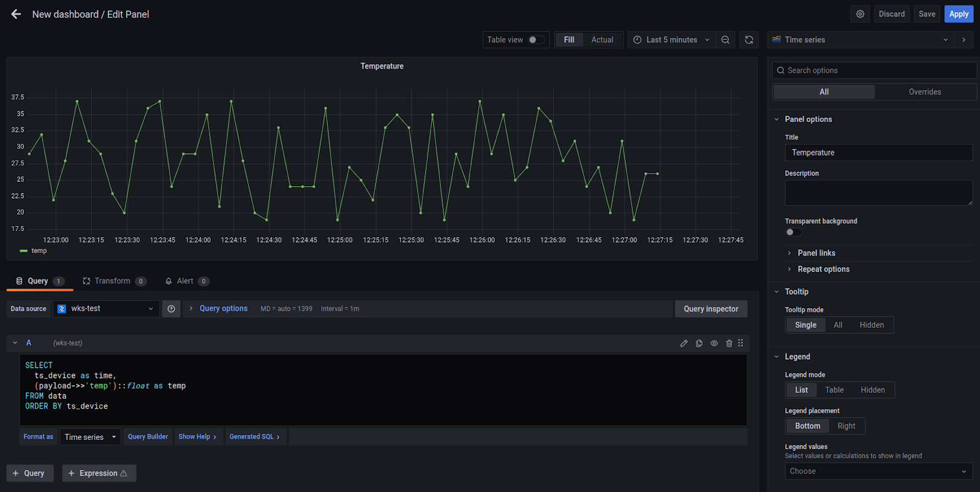Set tooltip mode to Single
The image size is (980, 492).
tap(805, 325)
